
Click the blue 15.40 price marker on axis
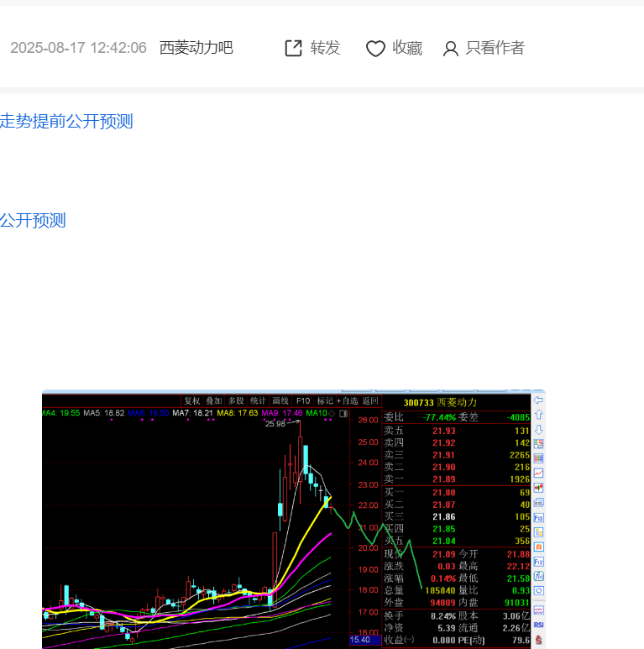365,640
